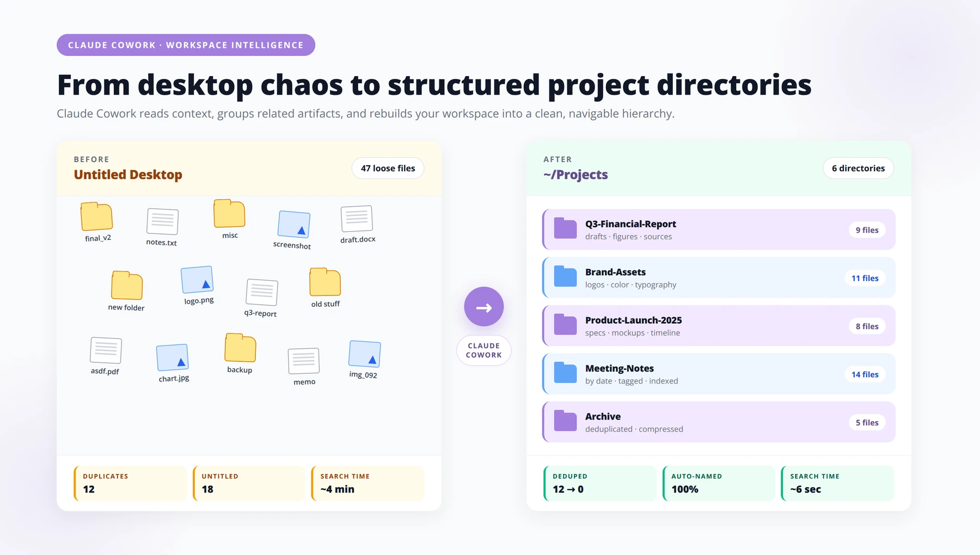Viewport: 980px width, 555px height.
Task: Click the Product-Launch-2025 purple folder icon
Action: click(565, 325)
